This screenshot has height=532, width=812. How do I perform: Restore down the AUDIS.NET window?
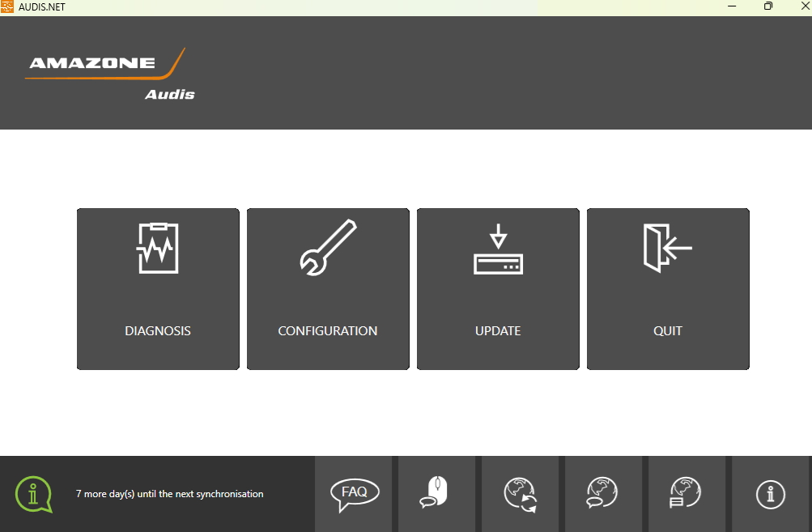pyautogui.click(x=768, y=7)
